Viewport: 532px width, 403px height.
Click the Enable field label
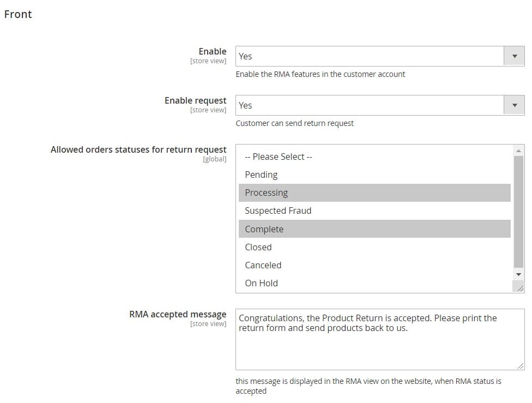coord(213,52)
